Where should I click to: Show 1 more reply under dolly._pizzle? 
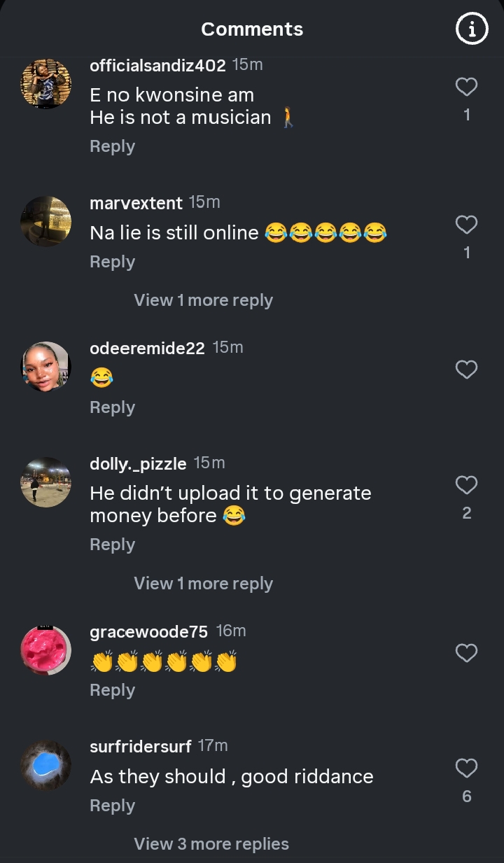(203, 584)
